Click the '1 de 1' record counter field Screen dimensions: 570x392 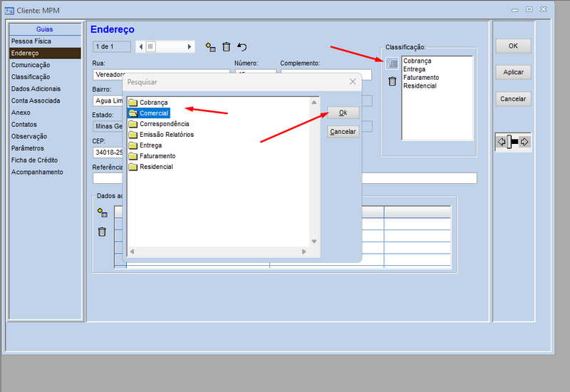[112, 46]
